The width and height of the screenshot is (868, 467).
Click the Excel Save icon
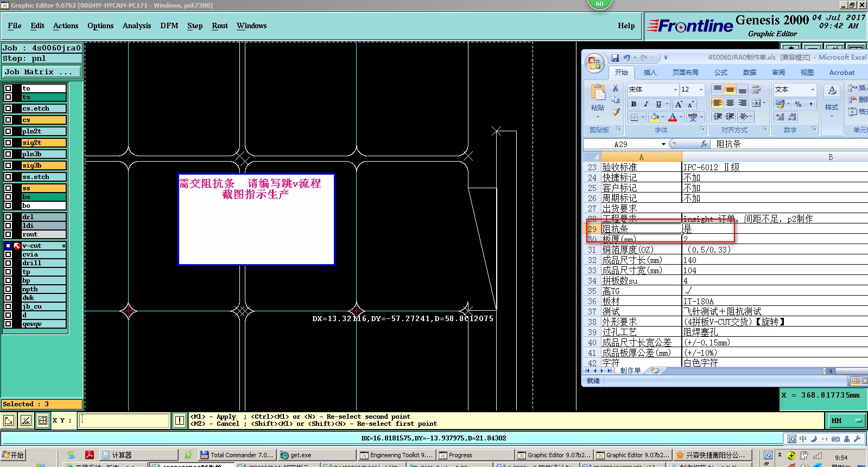click(x=615, y=57)
